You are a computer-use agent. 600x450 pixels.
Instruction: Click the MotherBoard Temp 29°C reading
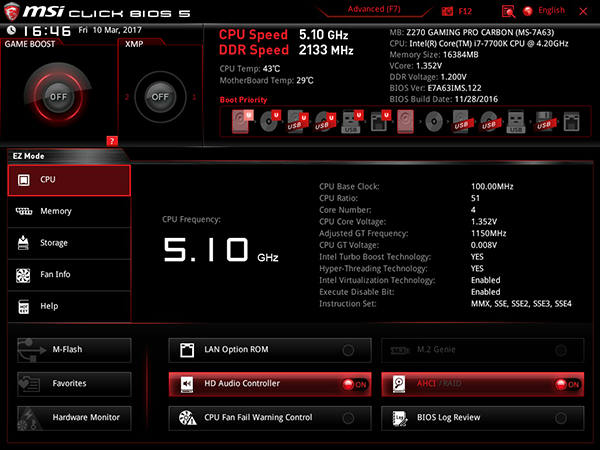[x=266, y=81]
